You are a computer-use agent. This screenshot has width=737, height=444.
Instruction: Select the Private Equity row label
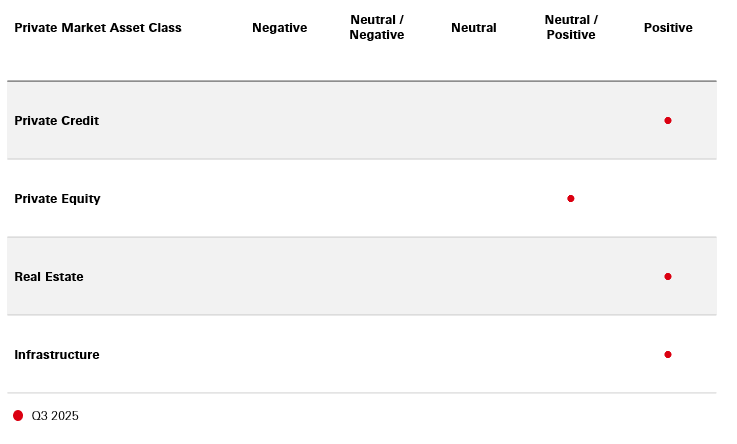tap(57, 199)
